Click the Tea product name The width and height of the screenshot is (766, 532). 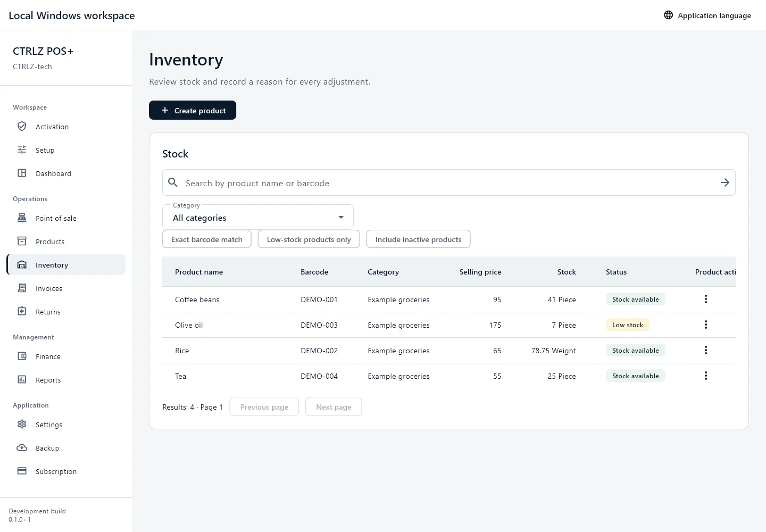pyautogui.click(x=181, y=376)
